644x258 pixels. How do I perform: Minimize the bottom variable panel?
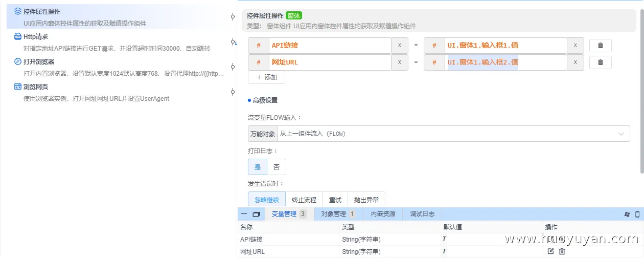(244, 214)
